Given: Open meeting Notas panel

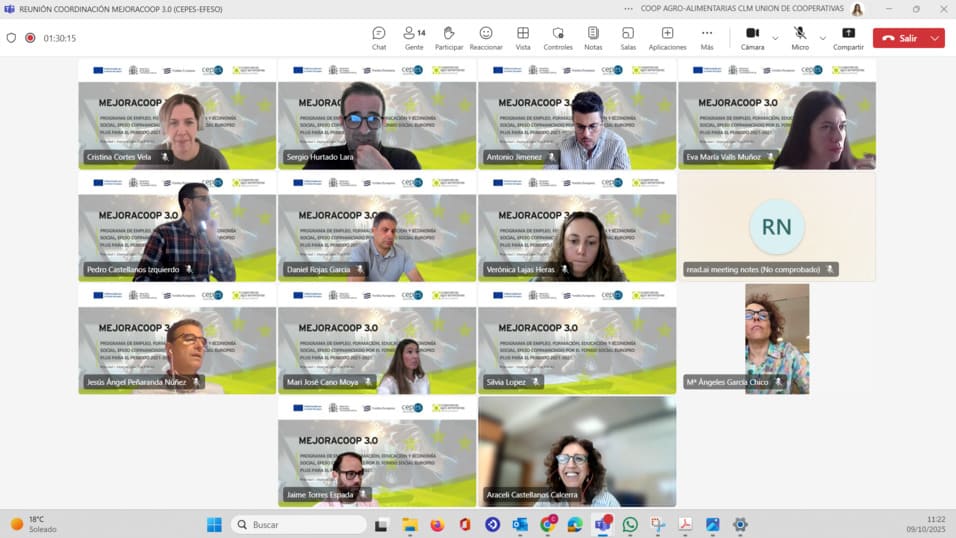Looking at the screenshot, I should [x=593, y=37].
